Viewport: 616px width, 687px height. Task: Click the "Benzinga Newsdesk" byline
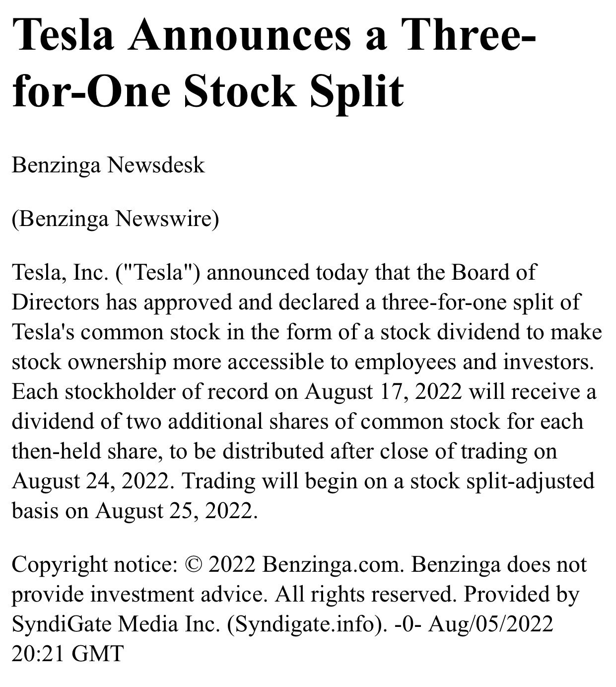[x=108, y=165]
